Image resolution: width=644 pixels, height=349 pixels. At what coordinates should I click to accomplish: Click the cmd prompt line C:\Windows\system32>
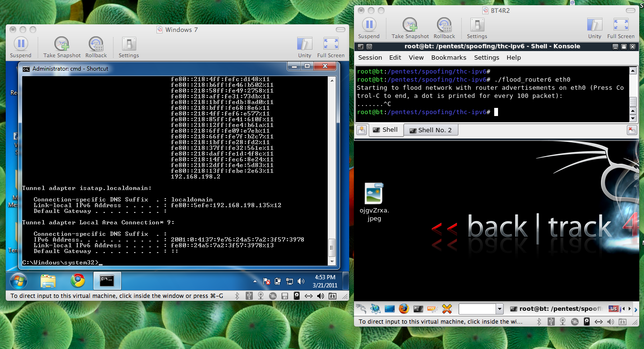(62, 263)
